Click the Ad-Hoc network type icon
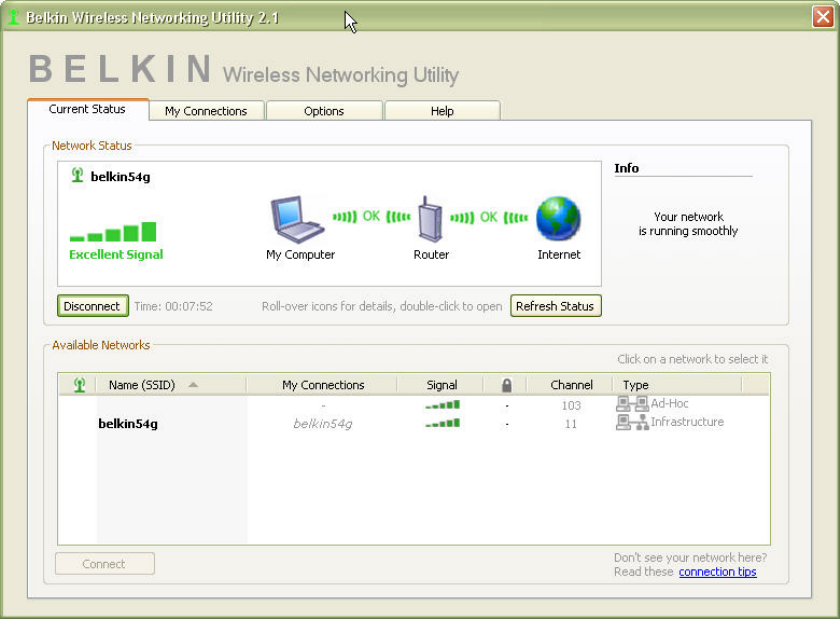 632,404
